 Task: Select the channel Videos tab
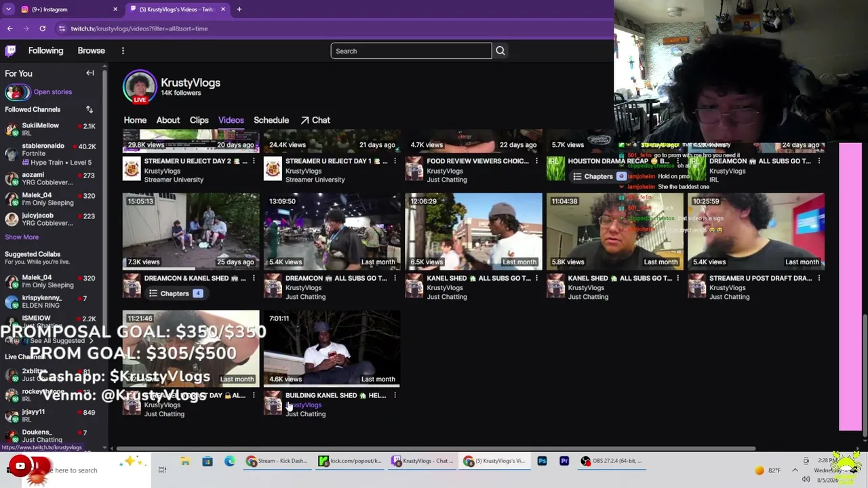231,120
